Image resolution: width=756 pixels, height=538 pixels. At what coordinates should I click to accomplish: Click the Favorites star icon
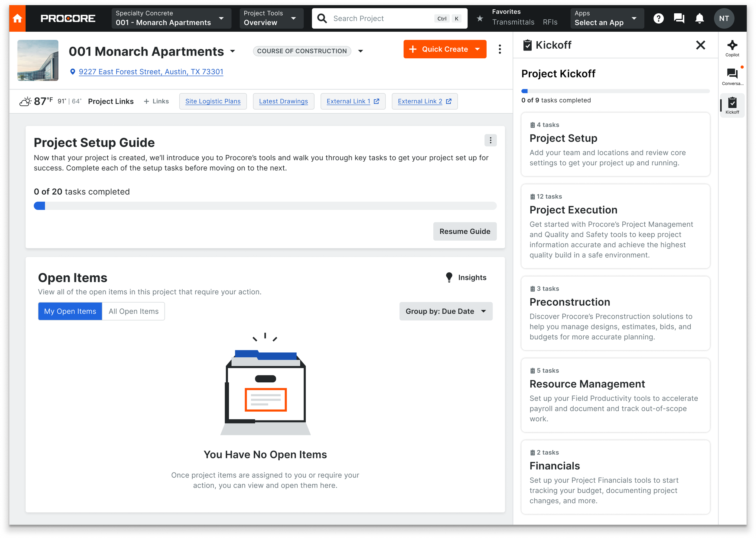[x=480, y=18]
